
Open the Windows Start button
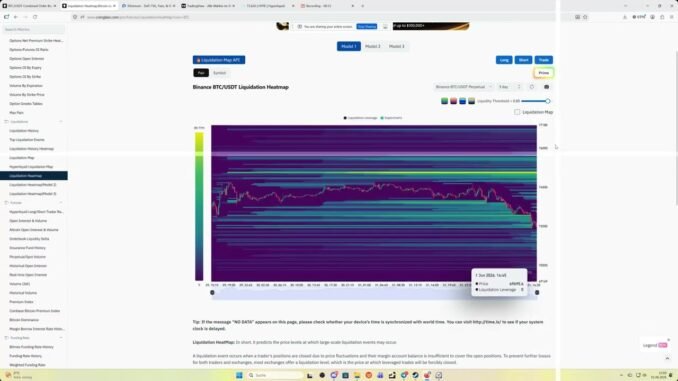(239, 375)
